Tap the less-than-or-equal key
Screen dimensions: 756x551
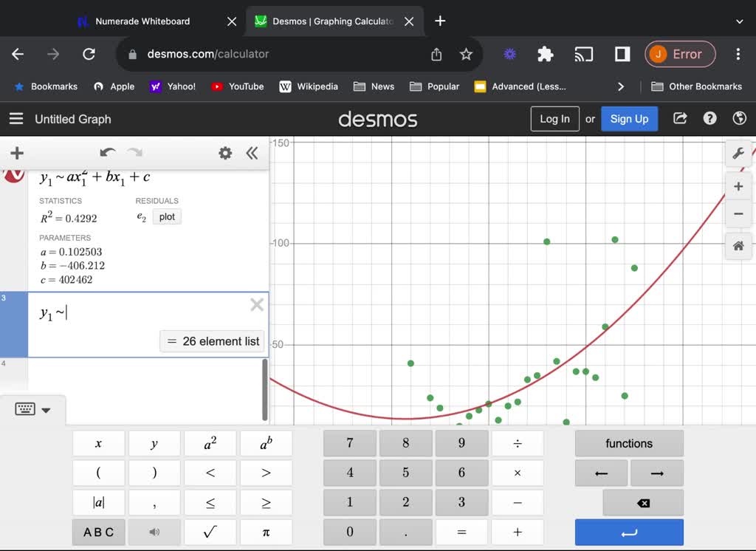click(x=210, y=503)
